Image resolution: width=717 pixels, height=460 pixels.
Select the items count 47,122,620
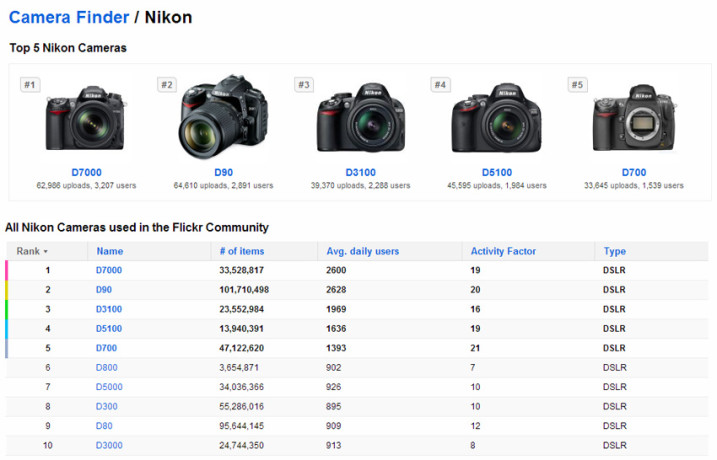click(x=241, y=348)
